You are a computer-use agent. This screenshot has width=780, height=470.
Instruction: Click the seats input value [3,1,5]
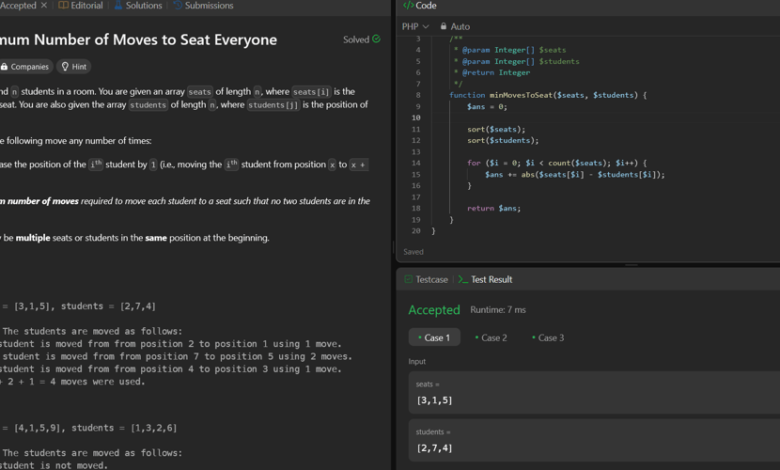434,400
